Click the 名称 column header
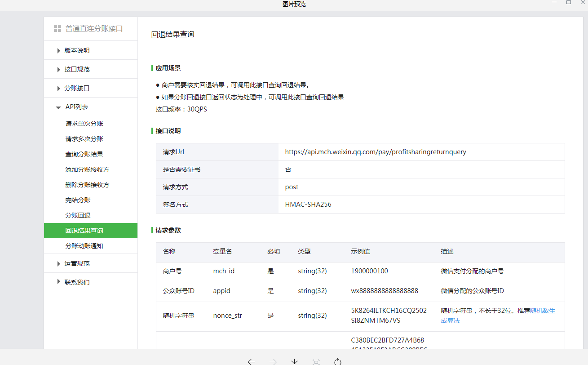Viewport: 588px width, 365px height. coord(169,252)
